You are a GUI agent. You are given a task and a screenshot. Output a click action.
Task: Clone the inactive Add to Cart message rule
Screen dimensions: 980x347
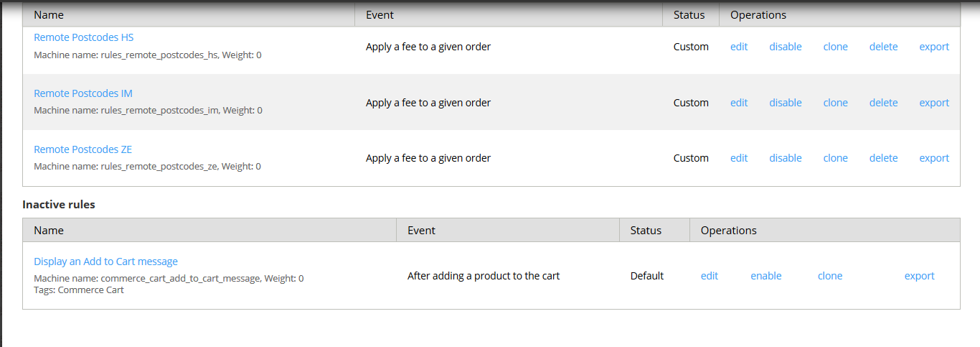tap(830, 276)
